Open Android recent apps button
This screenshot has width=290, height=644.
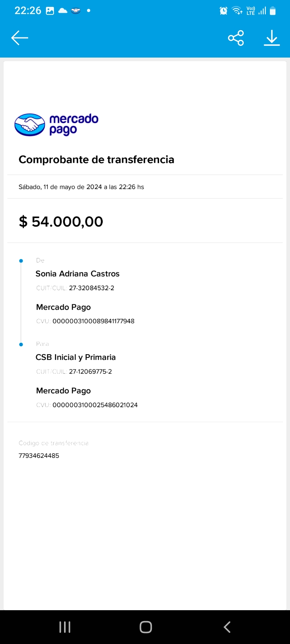pyautogui.click(x=65, y=627)
